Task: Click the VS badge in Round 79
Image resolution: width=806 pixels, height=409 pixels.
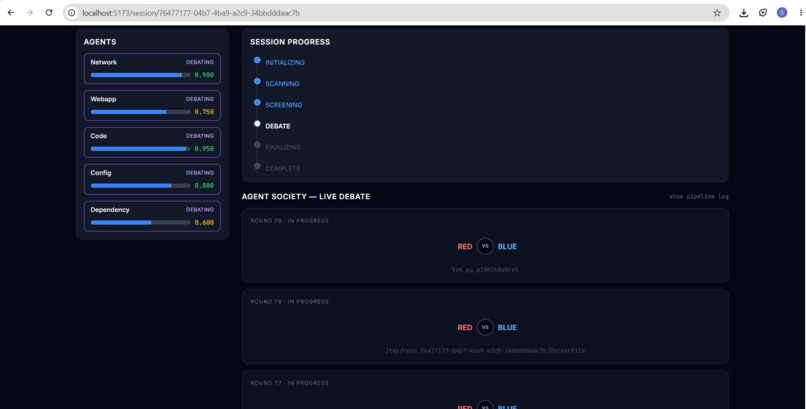Action: (485, 246)
